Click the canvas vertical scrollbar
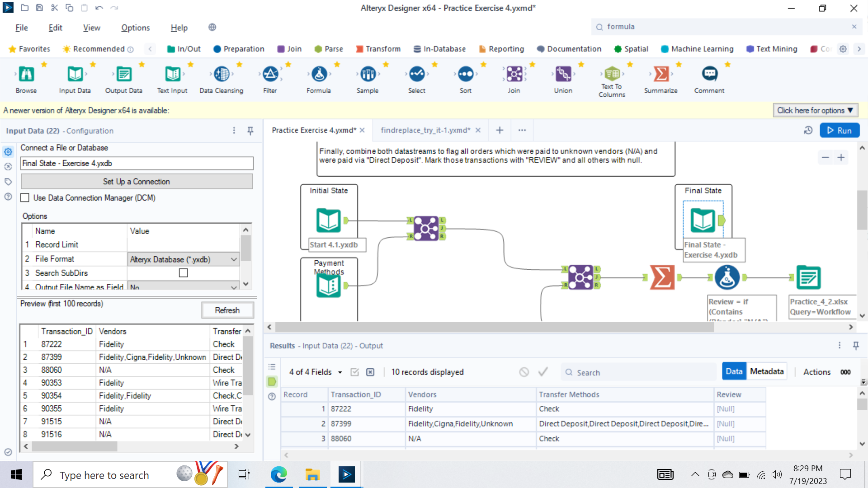This screenshot has width=868, height=488. click(x=862, y=210)
